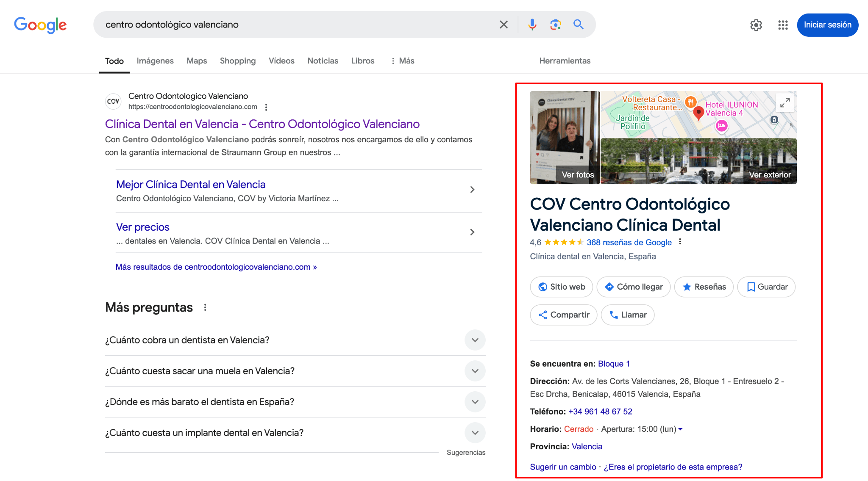Switch to the Imágenes tab

coord(155,61)
